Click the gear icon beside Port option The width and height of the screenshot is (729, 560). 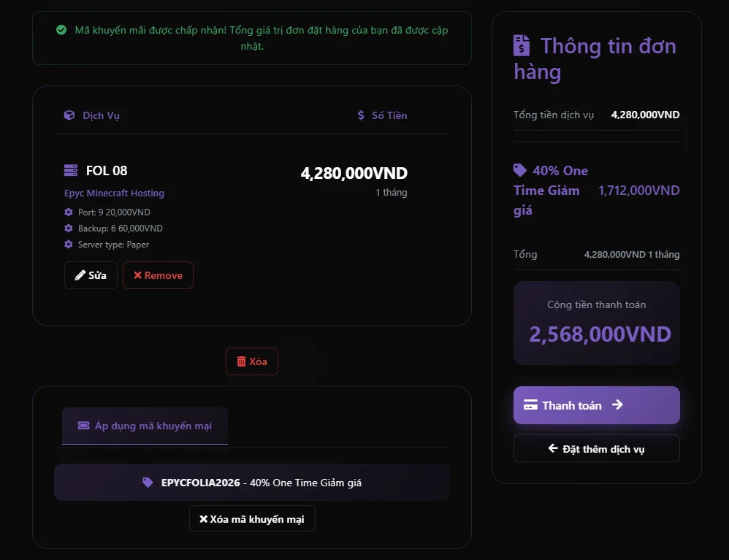click(x=69, y=212)
